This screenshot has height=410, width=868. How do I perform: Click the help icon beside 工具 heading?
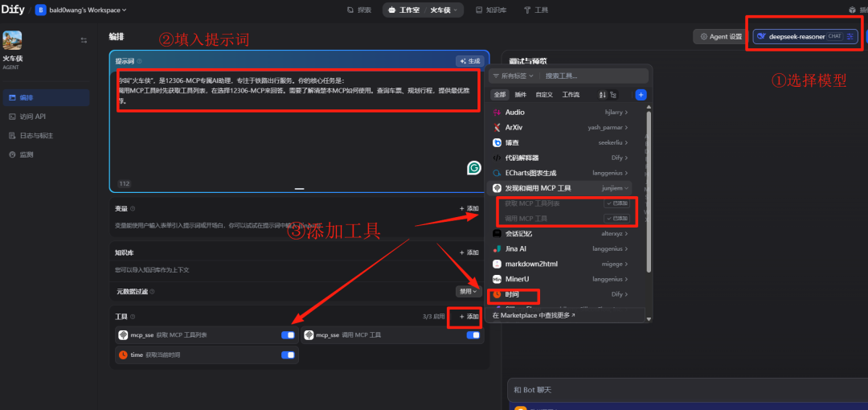[x=133, y=317]
